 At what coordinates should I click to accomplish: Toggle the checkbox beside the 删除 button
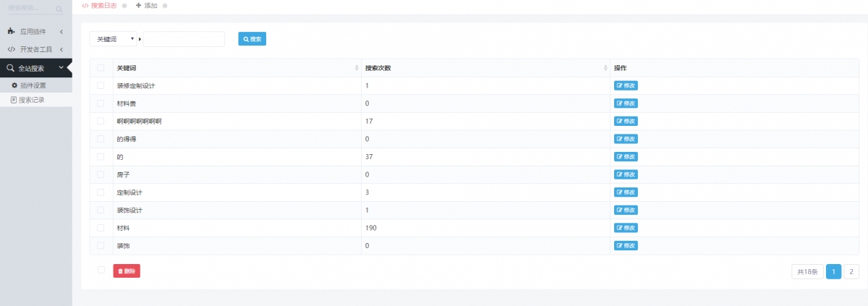pos(101,270)
